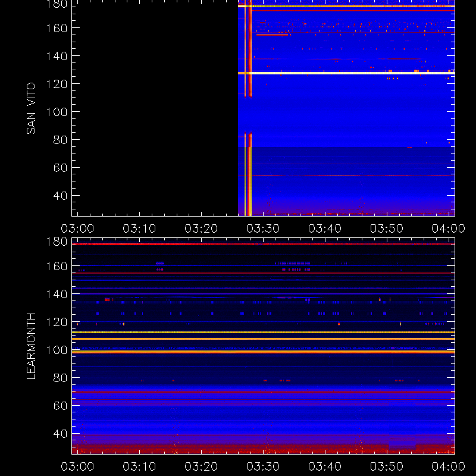The height and width of the screenshot is (476, 476).
Task: Choose the 03:40 time label under Learmonth plot
Action: coord(325,466)
